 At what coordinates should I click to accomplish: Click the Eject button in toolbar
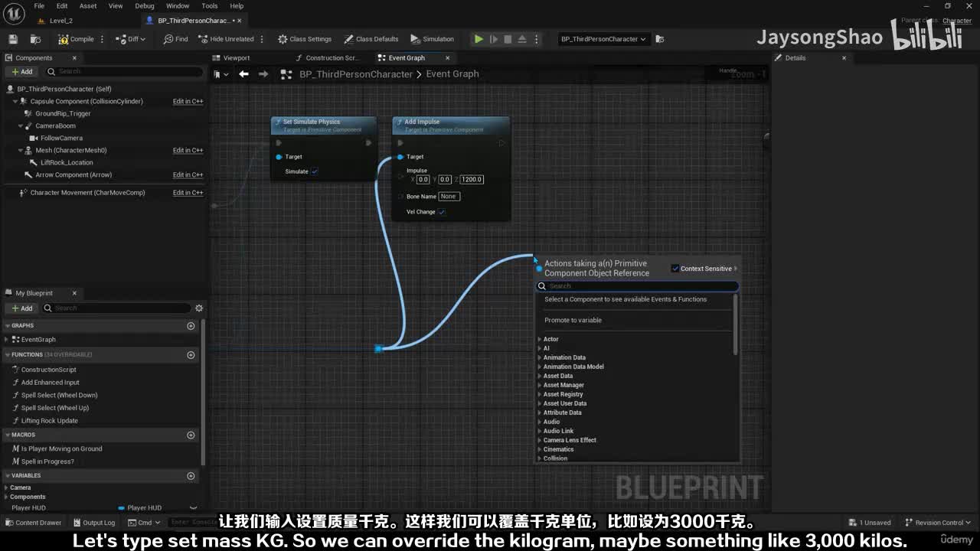click(522, 39)
